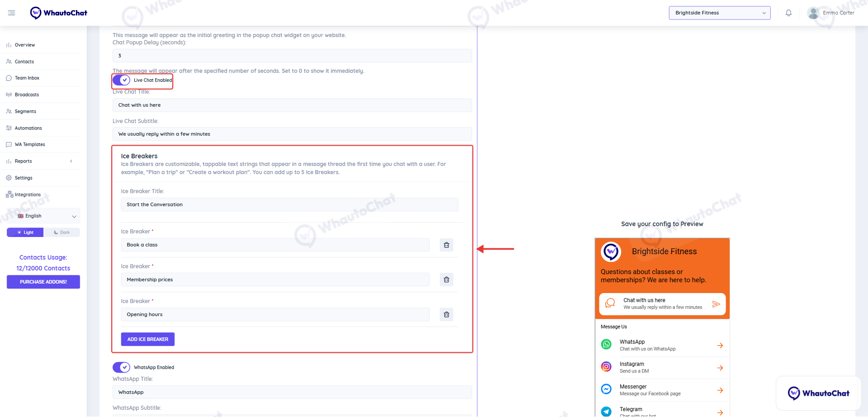
Task: Click the Live Chat Subtitle field
Action: (x=292, y=134)
